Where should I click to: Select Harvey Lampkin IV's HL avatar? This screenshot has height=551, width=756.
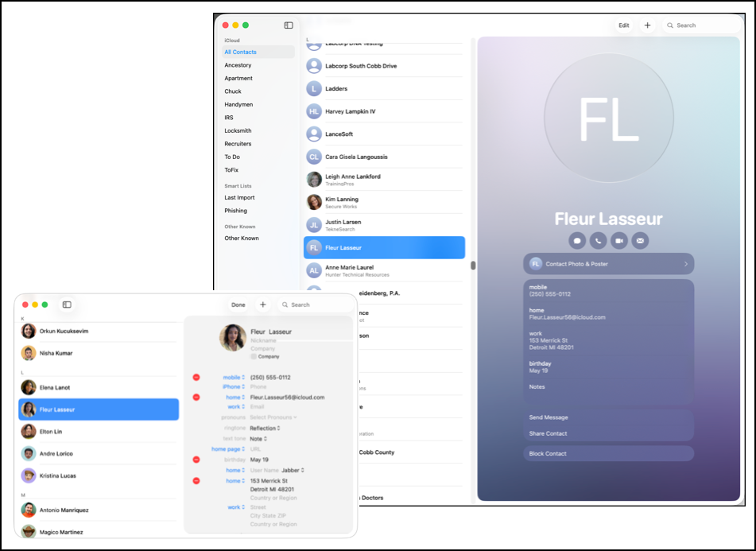[x=314, y=111]
